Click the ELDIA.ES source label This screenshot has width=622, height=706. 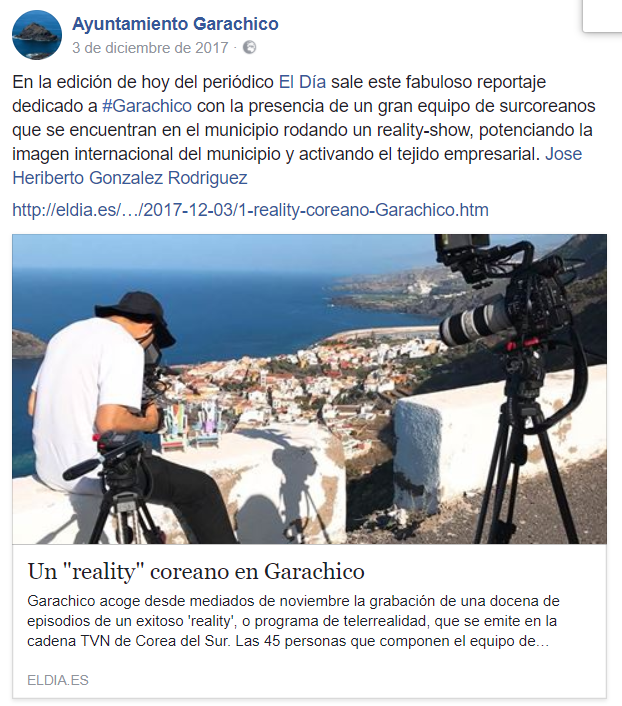(x=58, y=680)
